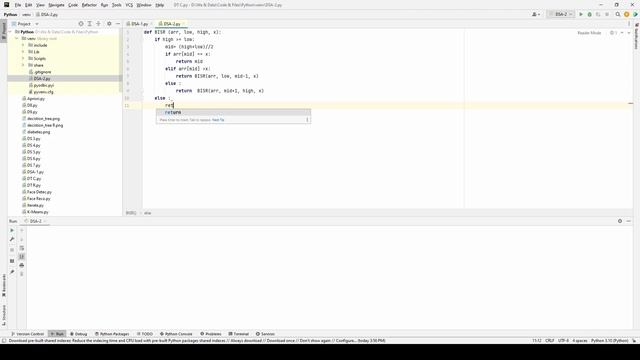
Task: Click the print icon in Run panel
Action: pos(22,265)
